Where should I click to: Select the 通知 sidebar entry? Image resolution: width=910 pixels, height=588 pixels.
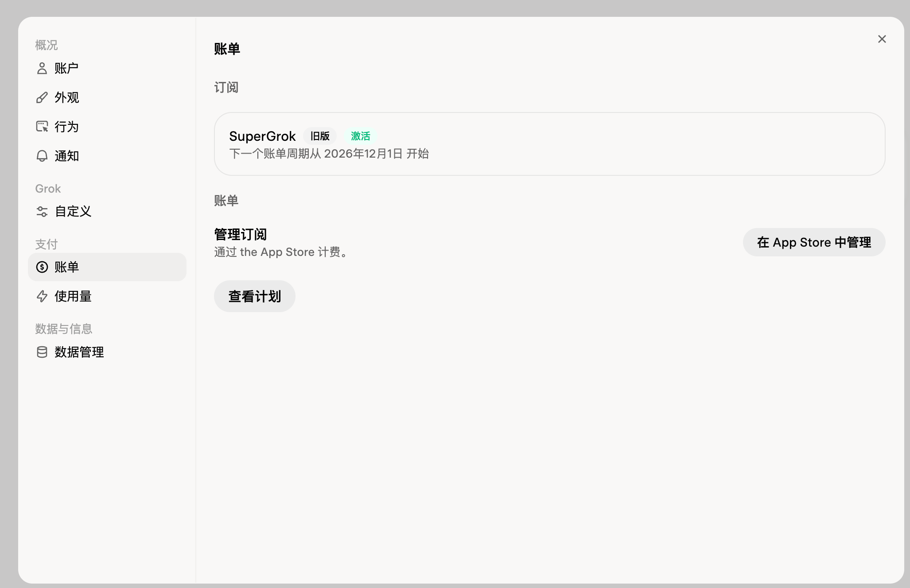coord(107,156)
